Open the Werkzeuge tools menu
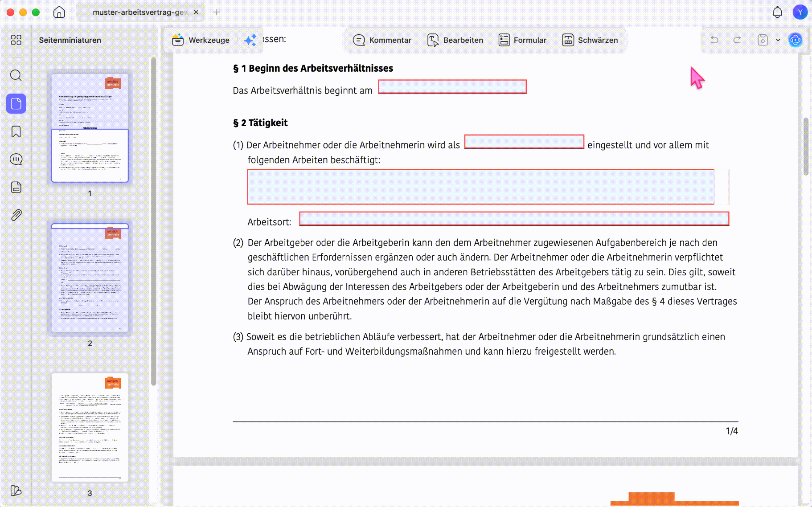 (x=201, y=40)
